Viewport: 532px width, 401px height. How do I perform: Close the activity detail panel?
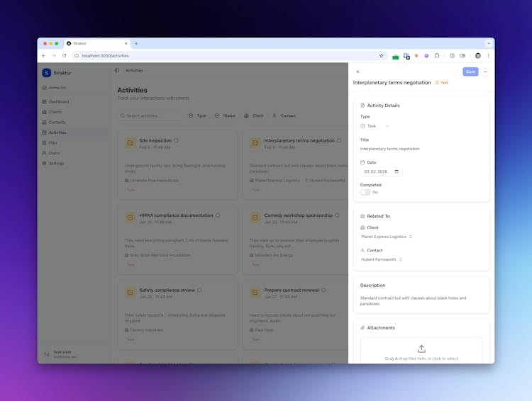point(358,72)
